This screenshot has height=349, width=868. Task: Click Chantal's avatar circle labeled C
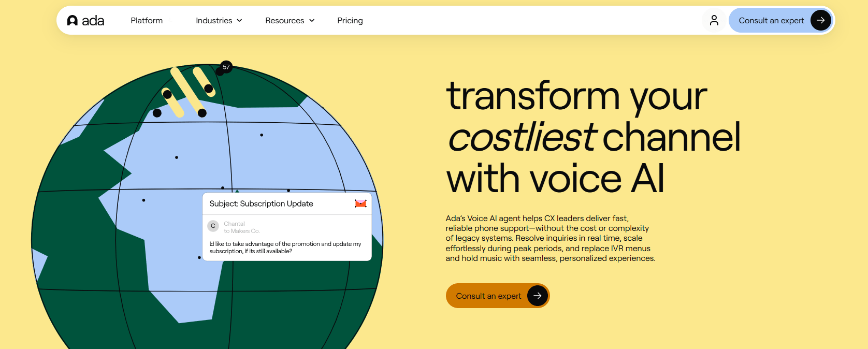213,226
